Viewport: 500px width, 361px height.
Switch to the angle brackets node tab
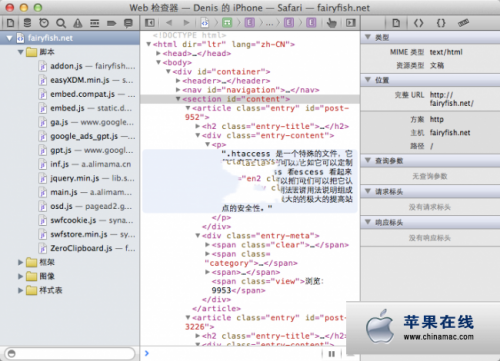[418, 23]
